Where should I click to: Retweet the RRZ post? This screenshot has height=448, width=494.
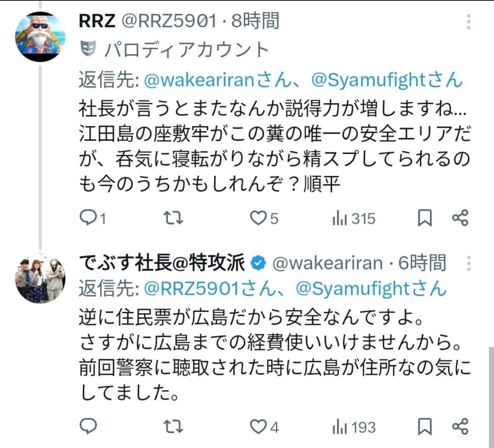click(173, 218)
